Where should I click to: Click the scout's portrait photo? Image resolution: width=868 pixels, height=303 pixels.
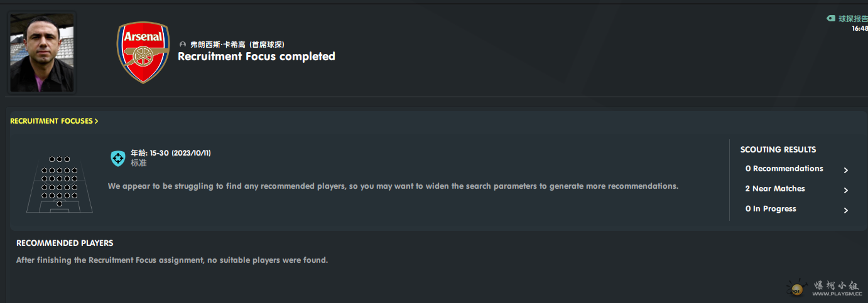click(42, 53)
